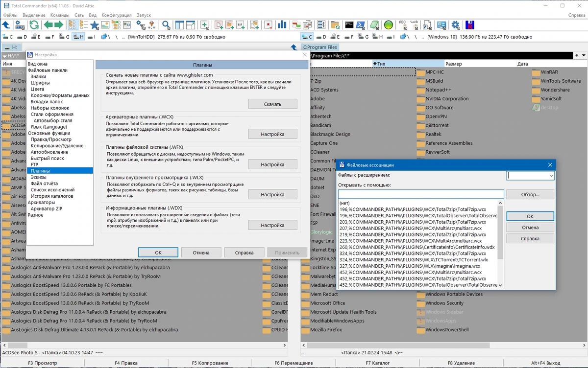
Task: Open the Команды menu
Action: click(x=60, y=15)
